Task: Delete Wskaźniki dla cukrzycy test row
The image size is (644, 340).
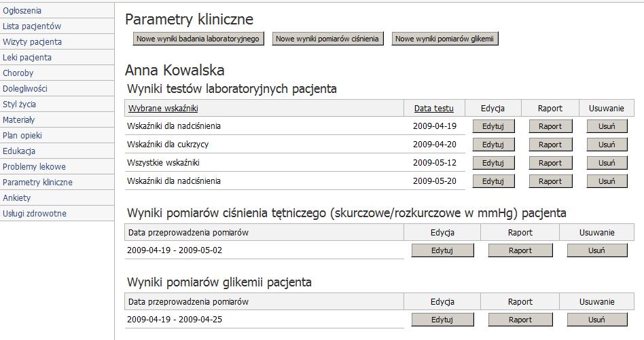Action: [x=607, y=145]
